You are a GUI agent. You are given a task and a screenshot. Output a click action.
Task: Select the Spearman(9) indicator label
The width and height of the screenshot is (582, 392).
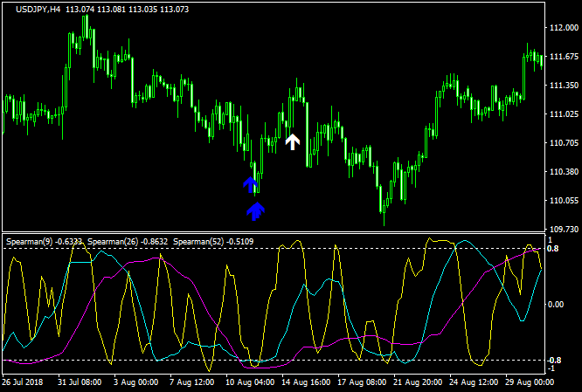click(30, 242)
